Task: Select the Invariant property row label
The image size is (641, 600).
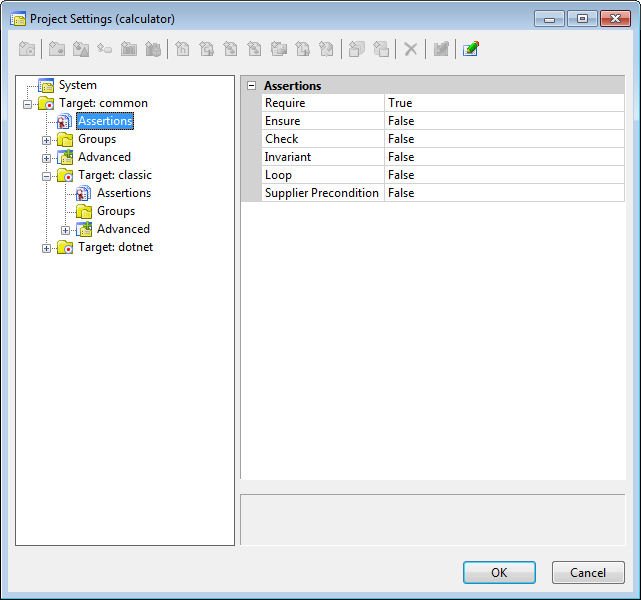Action: point(288,157)
